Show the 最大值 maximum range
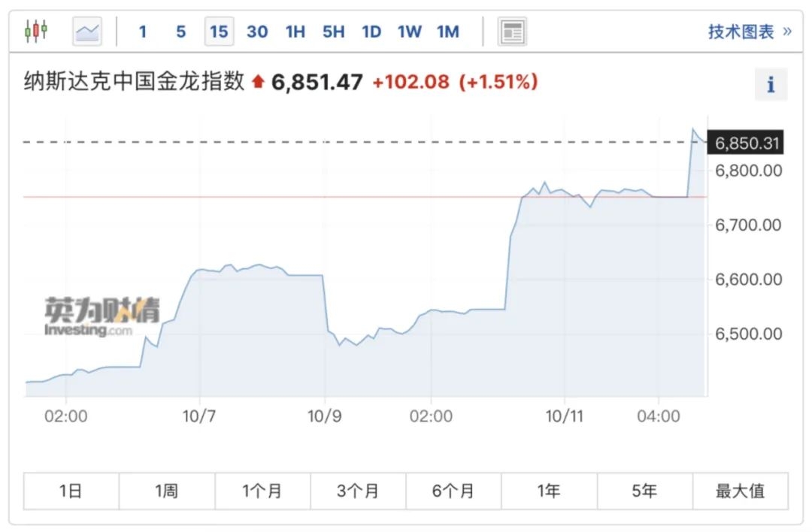 pyautogui.click(x=741, y=491)
